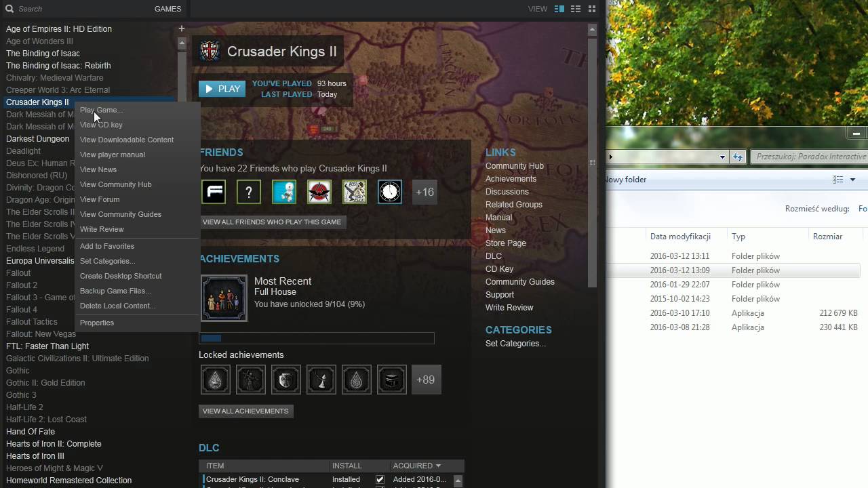Open Support link
This screenshot has width=868, height=488.
pos(500,295)
